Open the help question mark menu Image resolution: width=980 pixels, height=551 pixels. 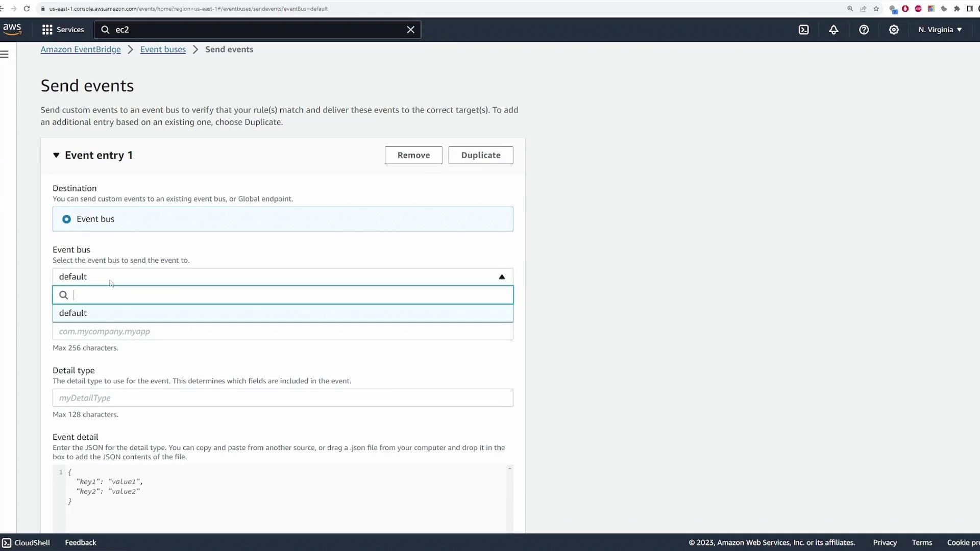click(864, 30)
